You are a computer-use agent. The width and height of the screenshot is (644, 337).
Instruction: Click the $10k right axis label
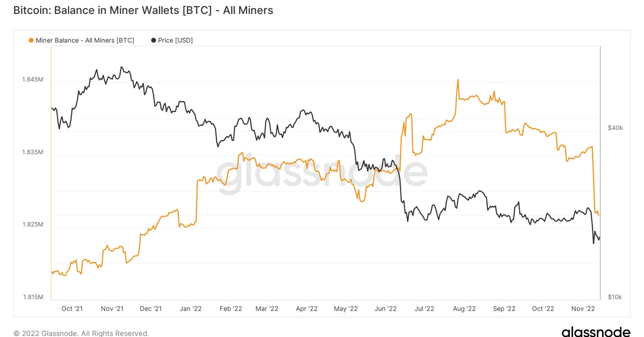click(615, 297)
